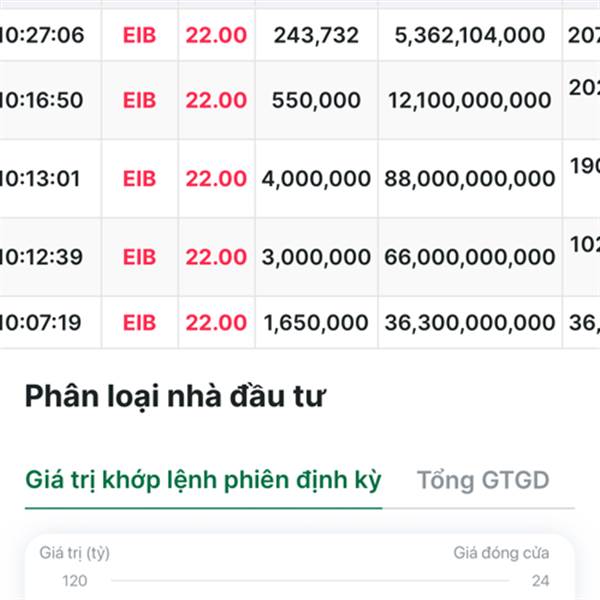Select the 550,000 volume cell
This screenshot has width=600, height=600.
[x=316, y=101]
